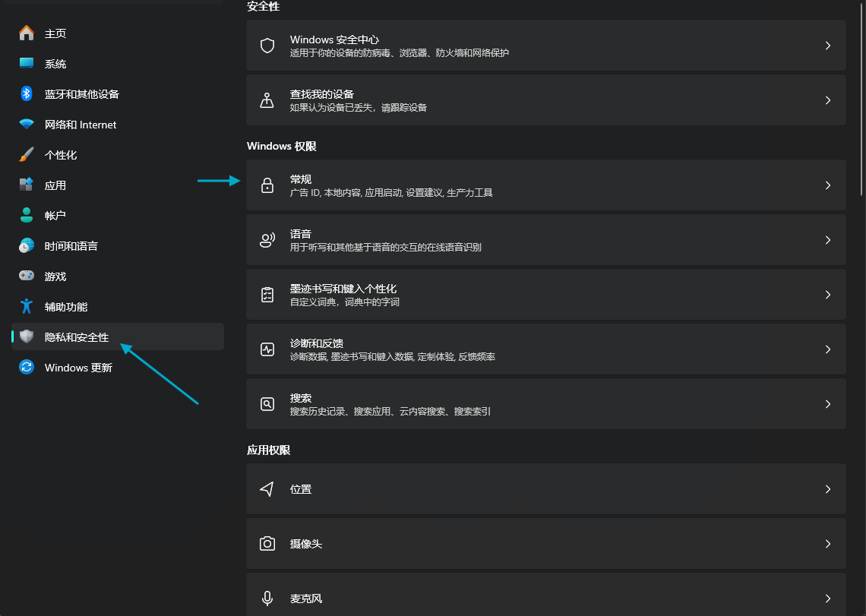Select 应用 in the sidebar

point(55,185)
